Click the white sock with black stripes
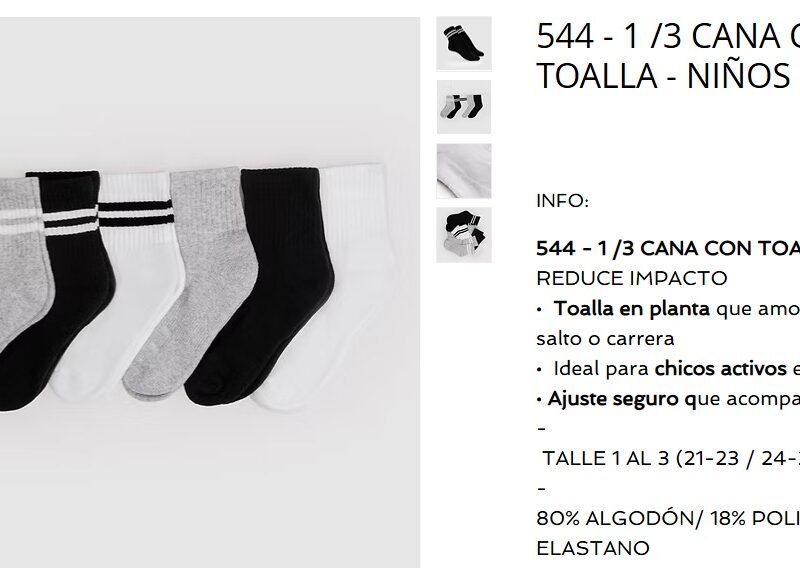800x576 pixels. click(x=128, y=281)
